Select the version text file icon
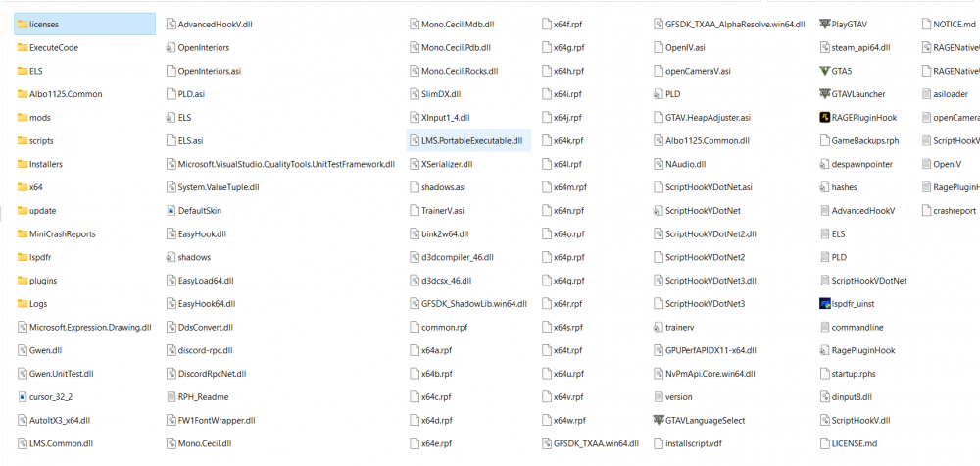Viewport: 980px width, 466px height. 659,397
